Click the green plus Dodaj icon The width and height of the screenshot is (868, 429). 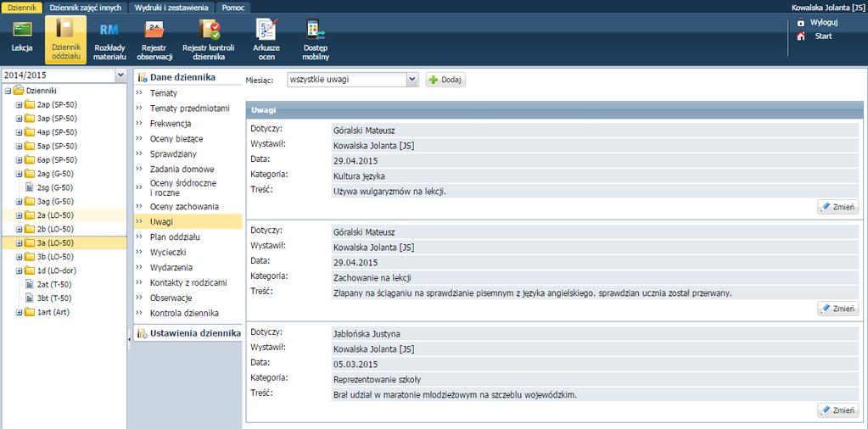[x=434, y=80]
